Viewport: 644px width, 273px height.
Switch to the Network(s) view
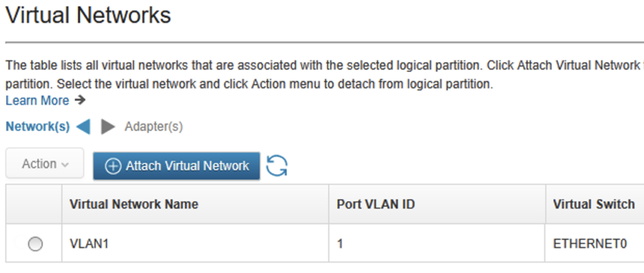pos(38,127)
